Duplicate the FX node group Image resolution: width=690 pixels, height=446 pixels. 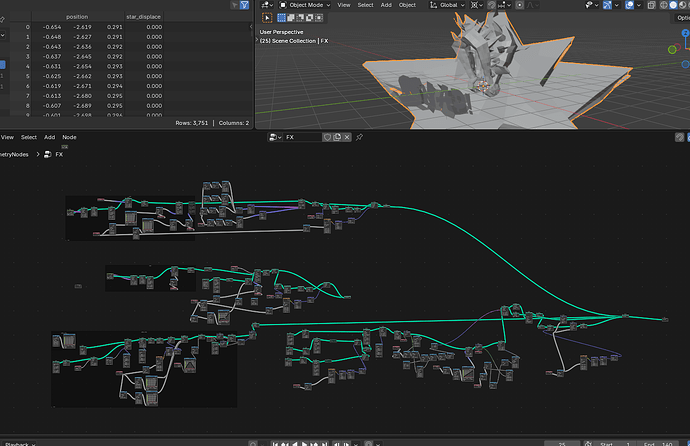[337, 137]
